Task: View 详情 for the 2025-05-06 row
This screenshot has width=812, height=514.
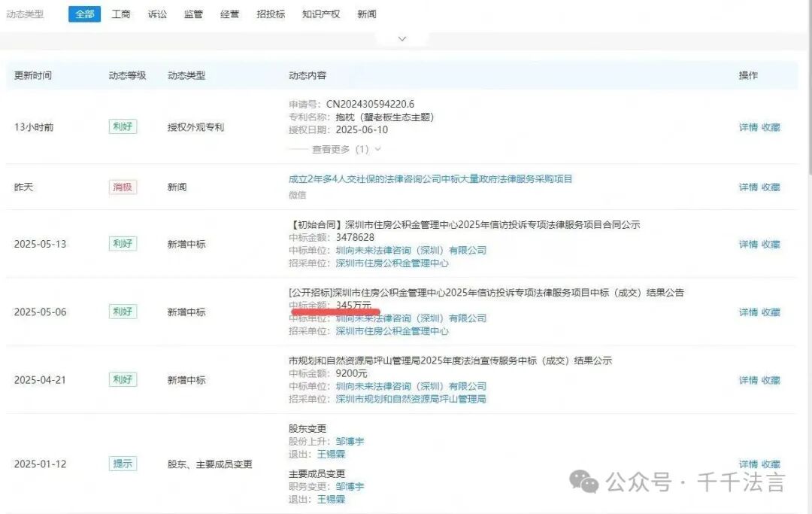Action: tap(748, 312)
